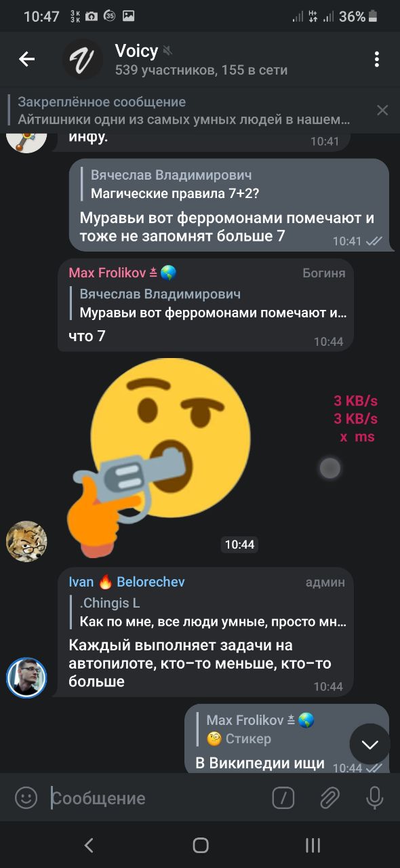Jump to latest messages with down chevron
Image resolution: width=400 pixels, height=868 pixels.
pyautogui.click(x=369, y=744)
